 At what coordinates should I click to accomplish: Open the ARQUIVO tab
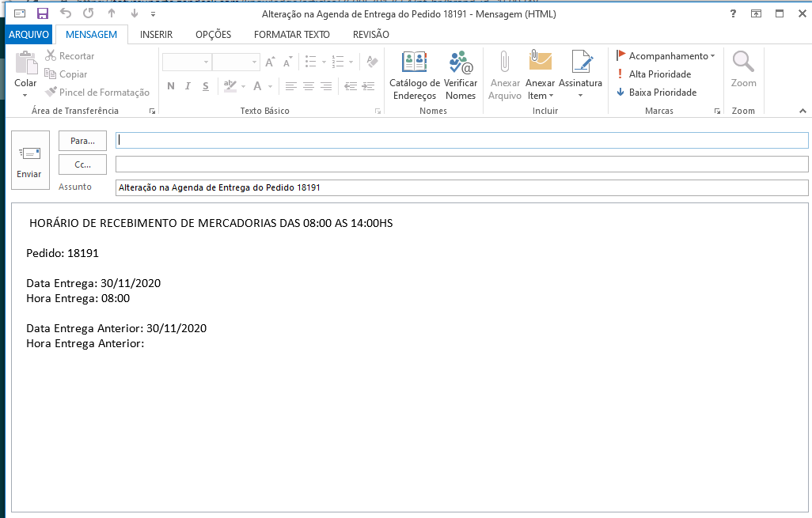click(28, 35)
